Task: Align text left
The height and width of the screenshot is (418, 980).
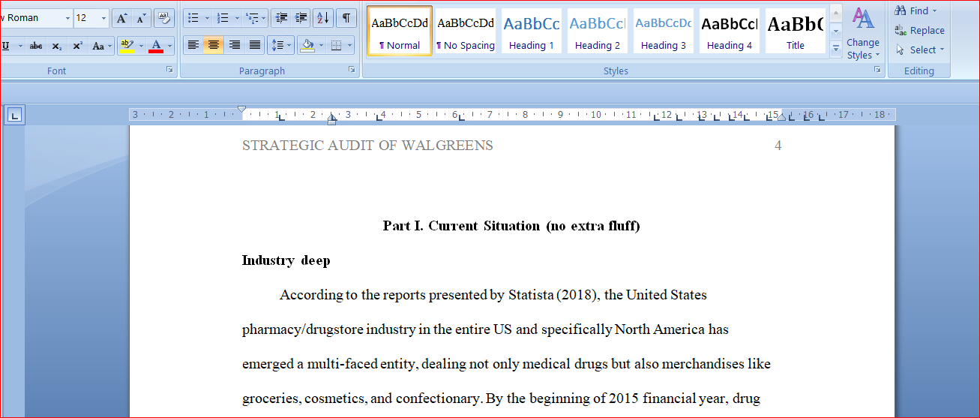Action: (x=193, y=46)
